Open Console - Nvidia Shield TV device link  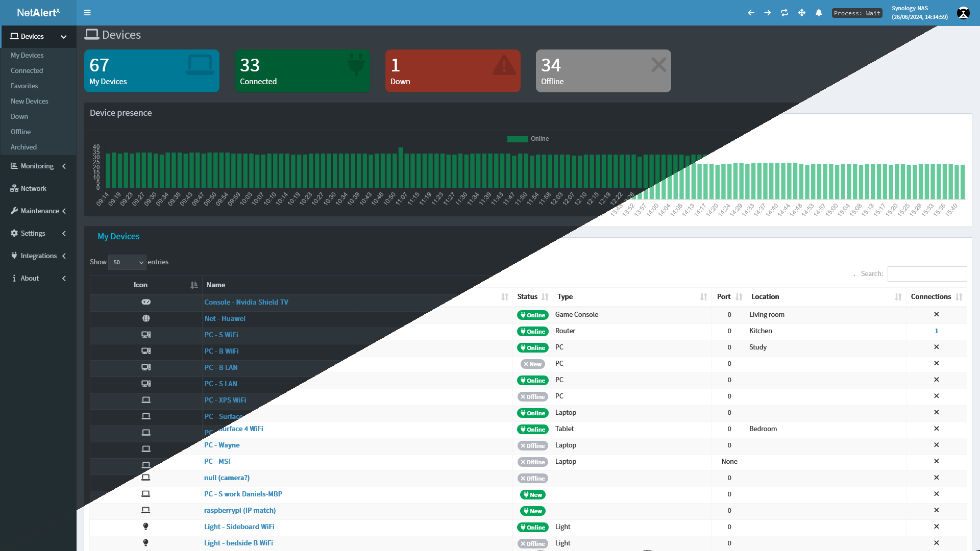[246, 302]
